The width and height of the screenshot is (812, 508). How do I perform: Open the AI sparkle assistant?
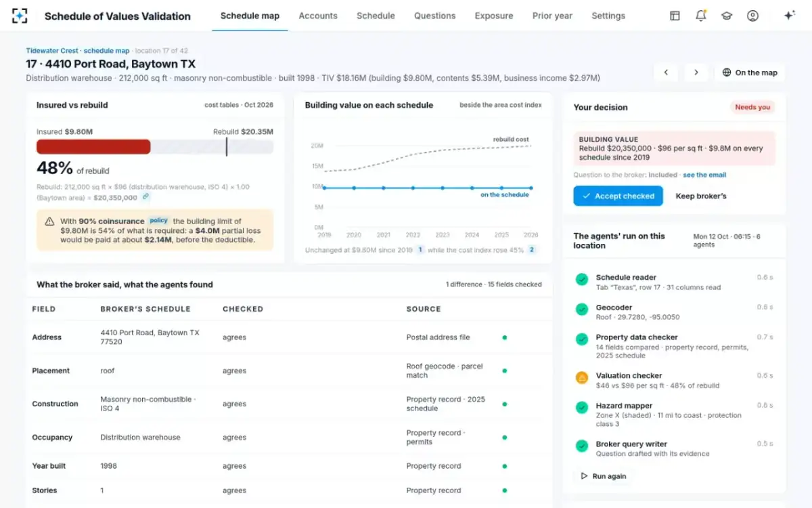(789, 16)
